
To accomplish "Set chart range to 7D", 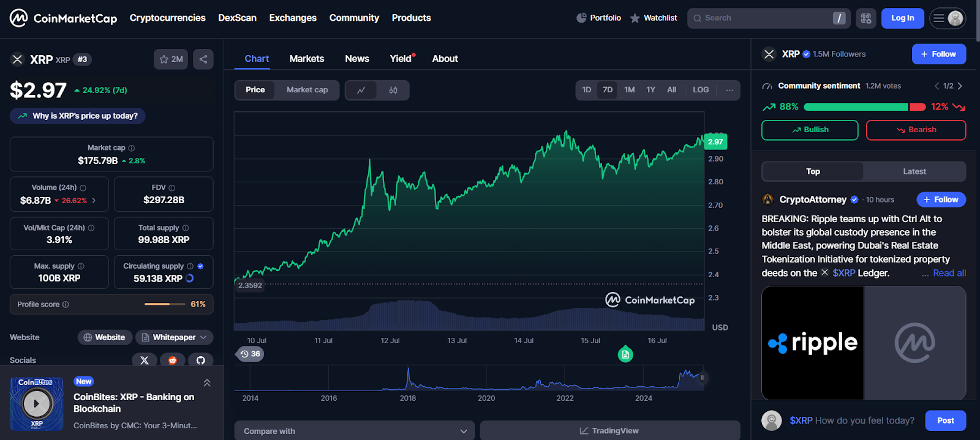I will tap(608, 90).
